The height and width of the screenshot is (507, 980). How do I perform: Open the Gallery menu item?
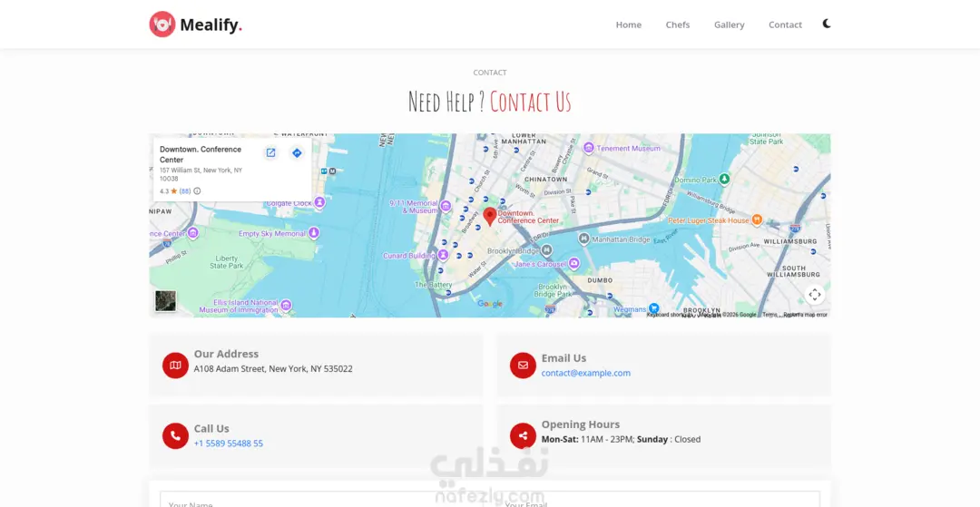[729, 25]
